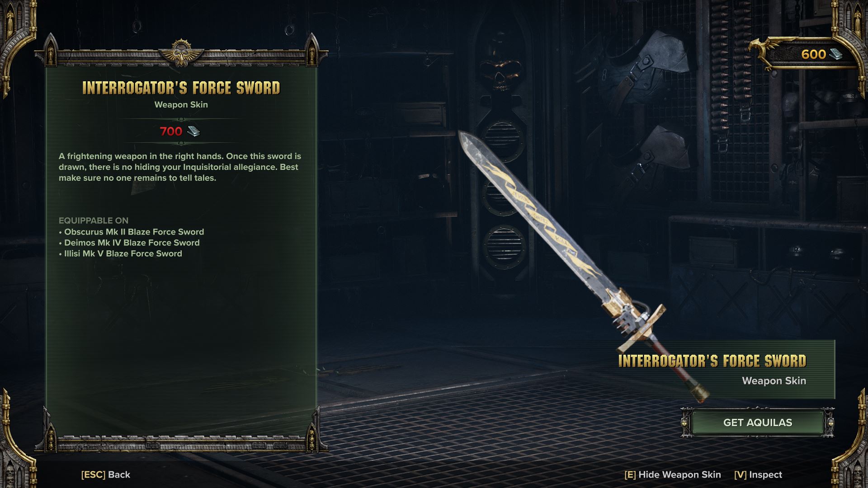Click the skull ornament right of Get Aquilas
The image size is (868, 488).
coord(830,423)
